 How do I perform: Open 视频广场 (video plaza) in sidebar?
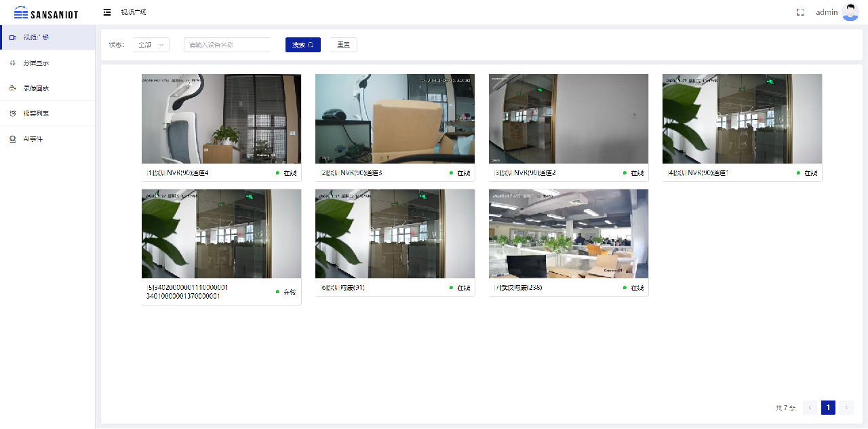click(36, 37)
